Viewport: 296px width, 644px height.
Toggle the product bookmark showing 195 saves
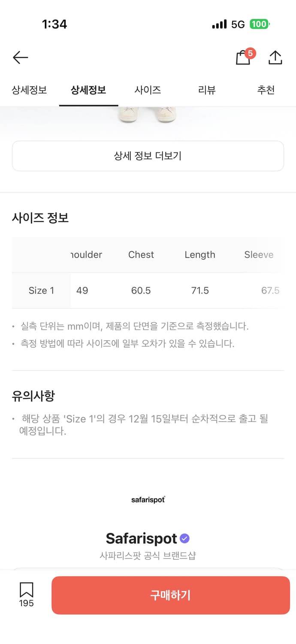point(26,595)
